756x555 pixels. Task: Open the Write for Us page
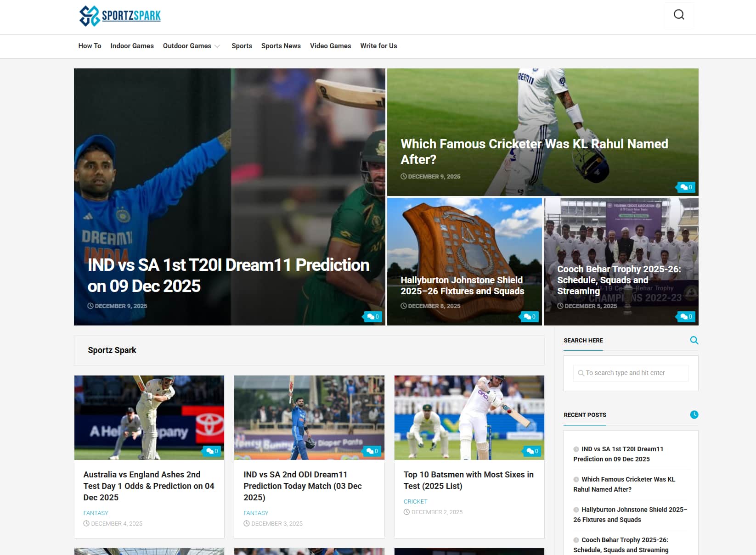click(x=378, y=46)
